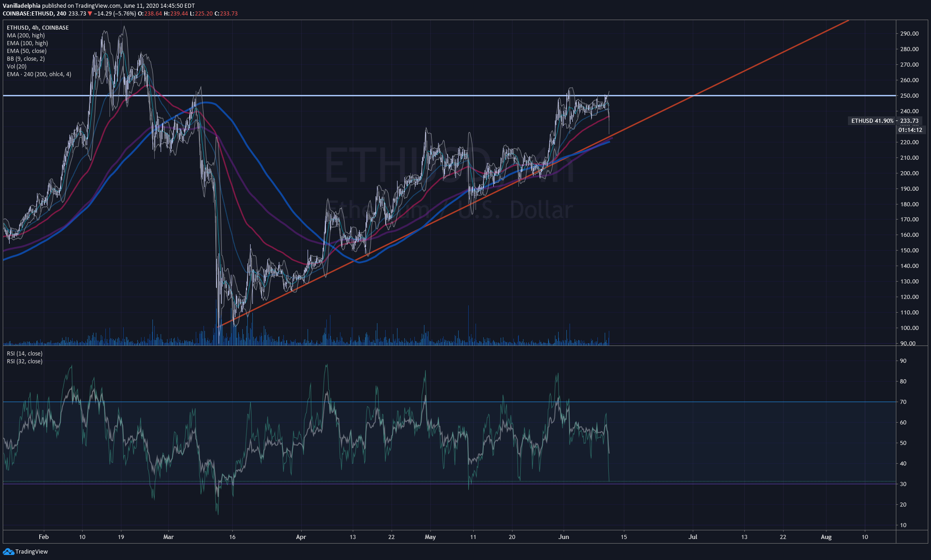Click the TradingView cloud logo icon
Screen dimensions: 931x560
click(x=9, y=552)
